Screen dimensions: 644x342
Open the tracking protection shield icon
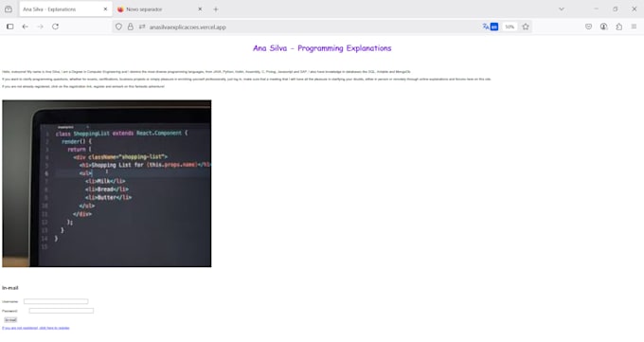click(x=118, y=27)
